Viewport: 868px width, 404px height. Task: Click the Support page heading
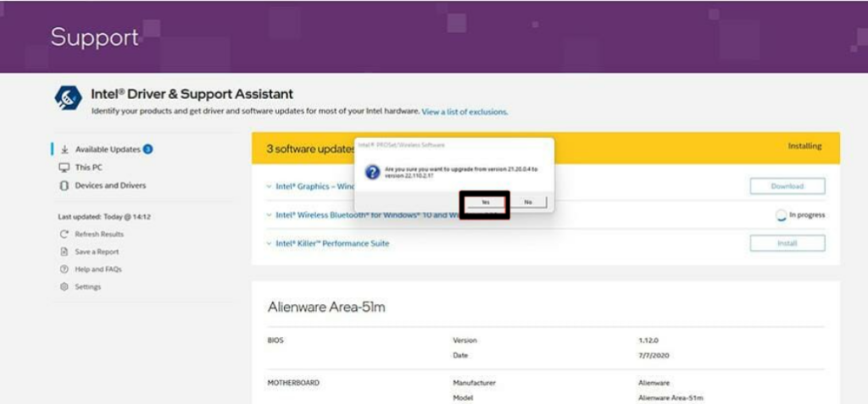pos(95,37)
